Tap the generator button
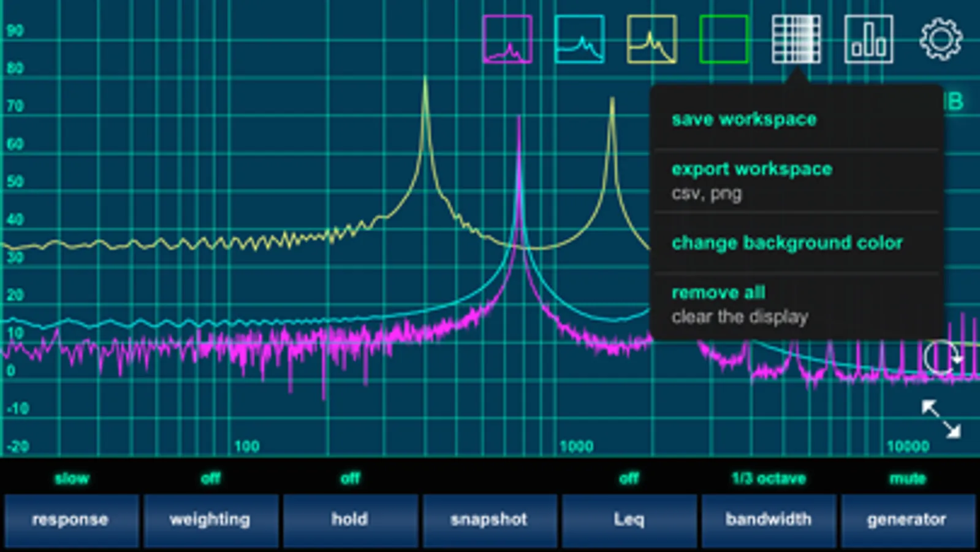The width and height of the screenshot is (980, 552). coord(908,520)
